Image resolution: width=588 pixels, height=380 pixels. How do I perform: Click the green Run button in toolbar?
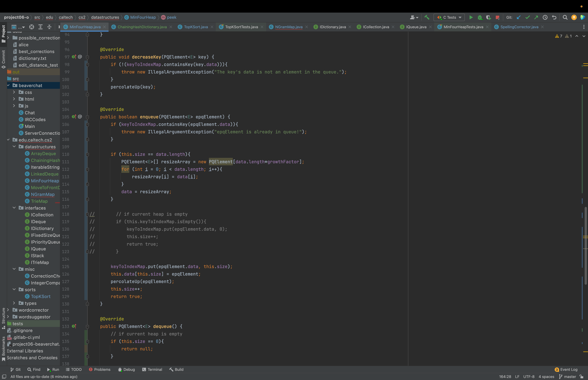click(x=471, y=18)
